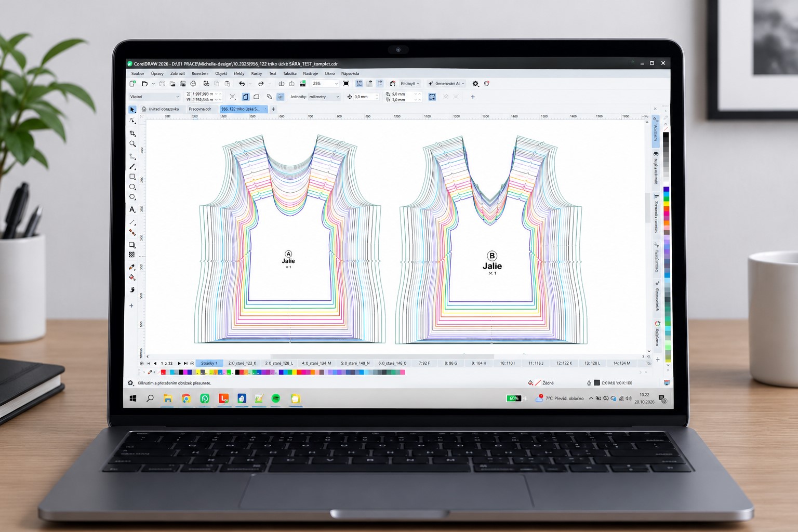
Task: Activate the Color Eyedropper tool
Action: coord(132,267)
